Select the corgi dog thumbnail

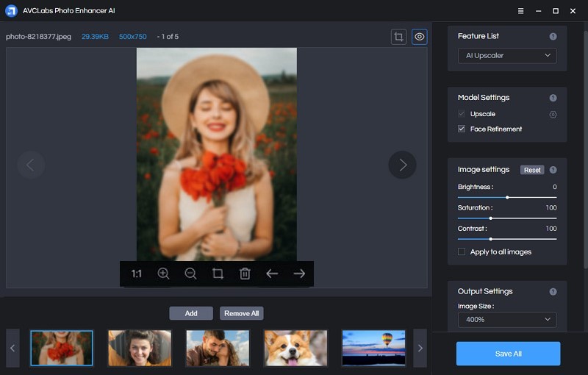295,348
